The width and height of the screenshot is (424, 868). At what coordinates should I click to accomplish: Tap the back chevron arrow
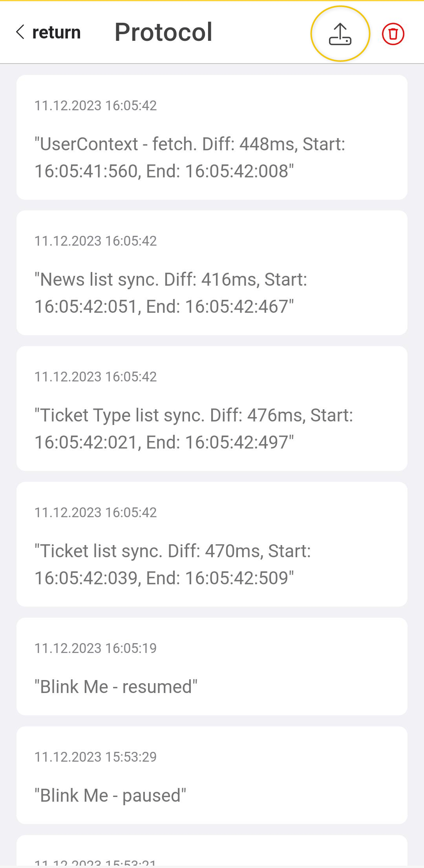(x=20, y=32)
